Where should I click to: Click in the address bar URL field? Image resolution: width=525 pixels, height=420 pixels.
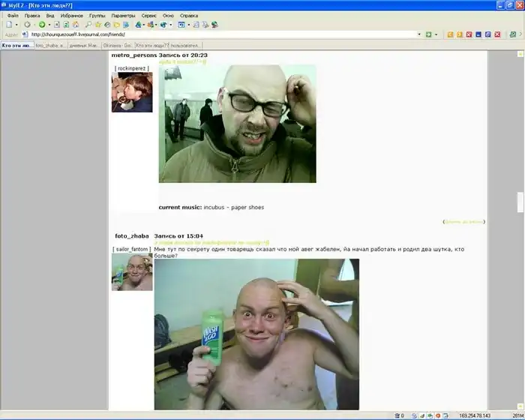pos(225,34)
